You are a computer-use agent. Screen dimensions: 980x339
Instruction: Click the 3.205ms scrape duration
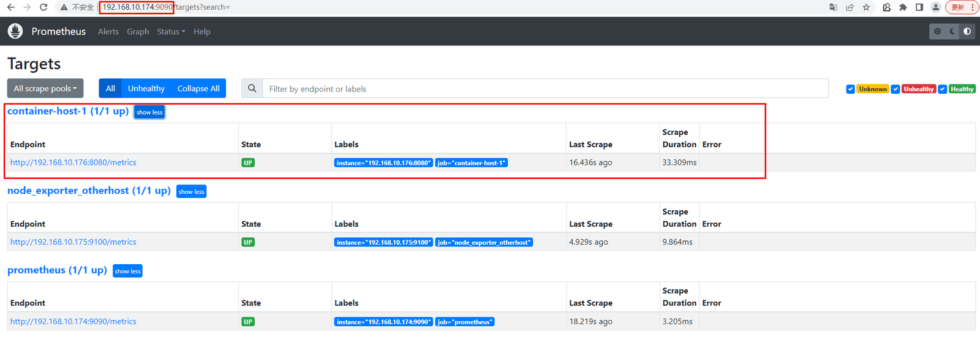[677, 321]
